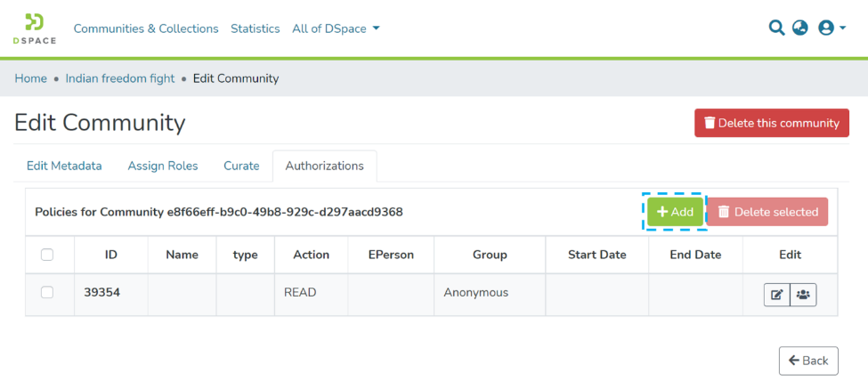Image resolution: width=868 pixels, height=390 pixels.
Task: Switch to the Assign Roles tab
Action: coord(163,166)
